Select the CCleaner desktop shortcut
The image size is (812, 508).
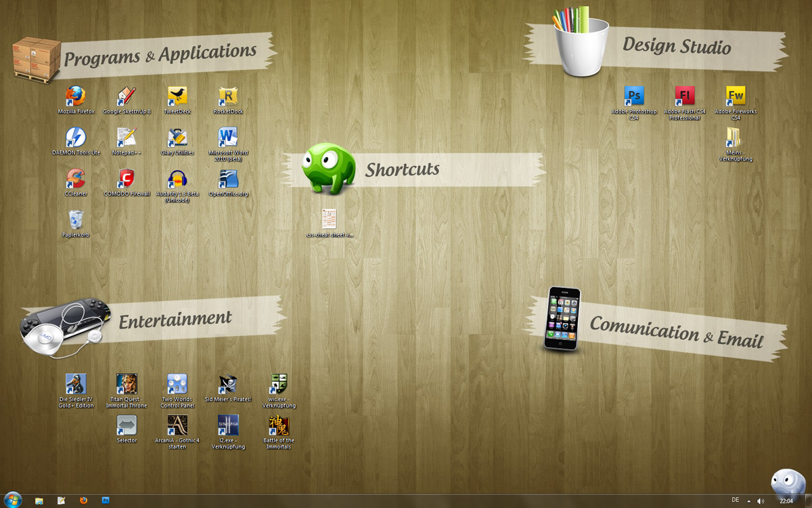tap(76, 179)
